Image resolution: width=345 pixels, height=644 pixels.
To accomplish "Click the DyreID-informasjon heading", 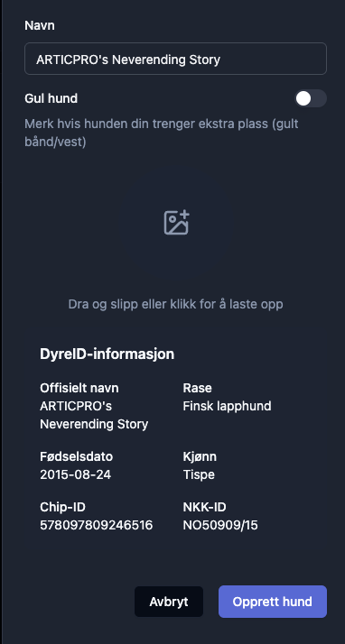I will pos(107,354).
